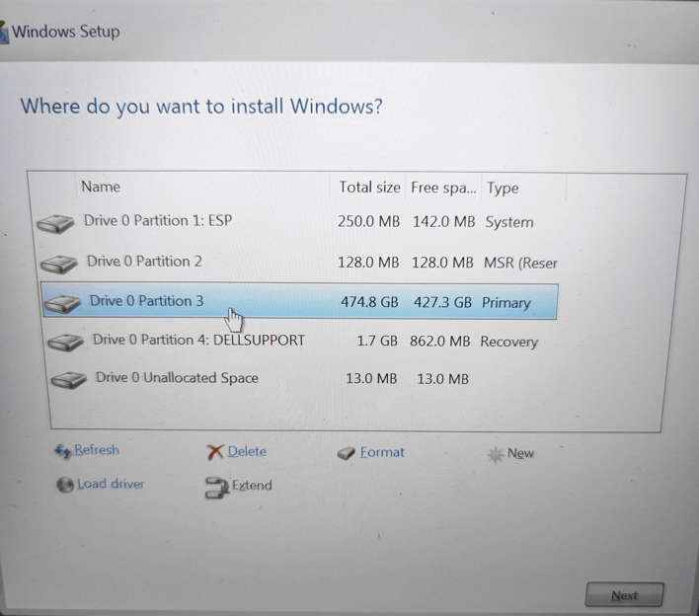Click the 1.7 GB total size cell
The height and width of the screenshot is (616, 699).
point(377,342)
